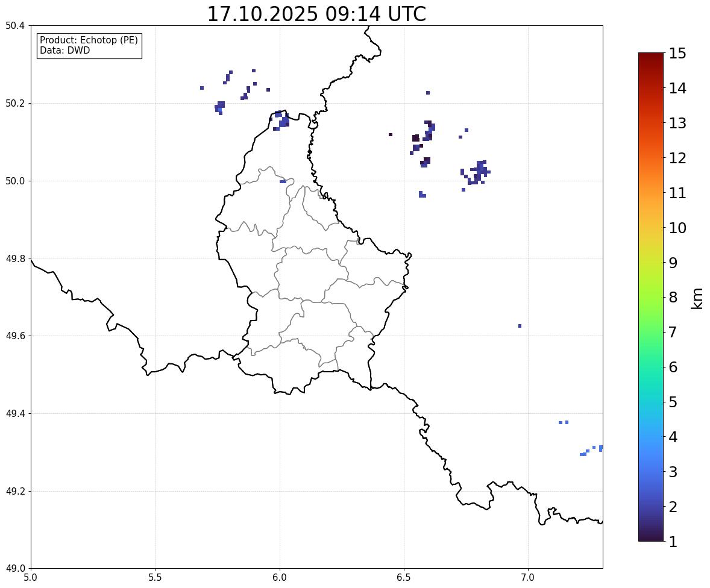Click the x-axis tick label 7.0
Viewport: 710px width, 588px height.
529,578
